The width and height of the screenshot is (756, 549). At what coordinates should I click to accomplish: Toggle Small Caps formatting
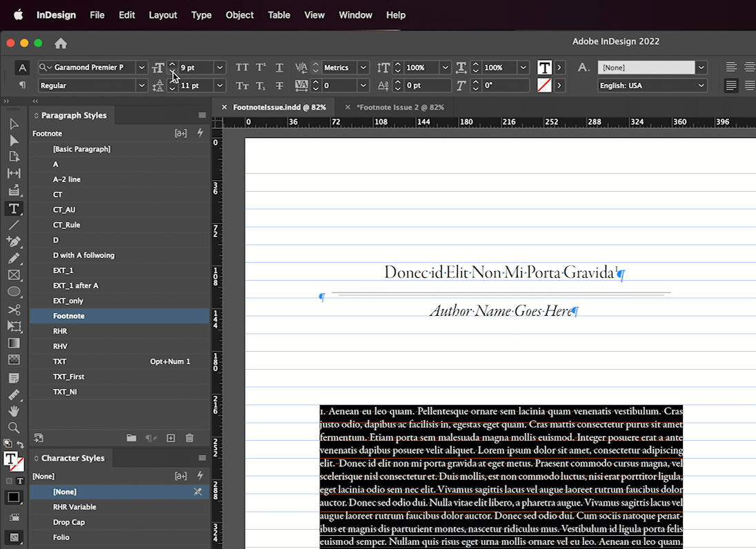(242, 86)
